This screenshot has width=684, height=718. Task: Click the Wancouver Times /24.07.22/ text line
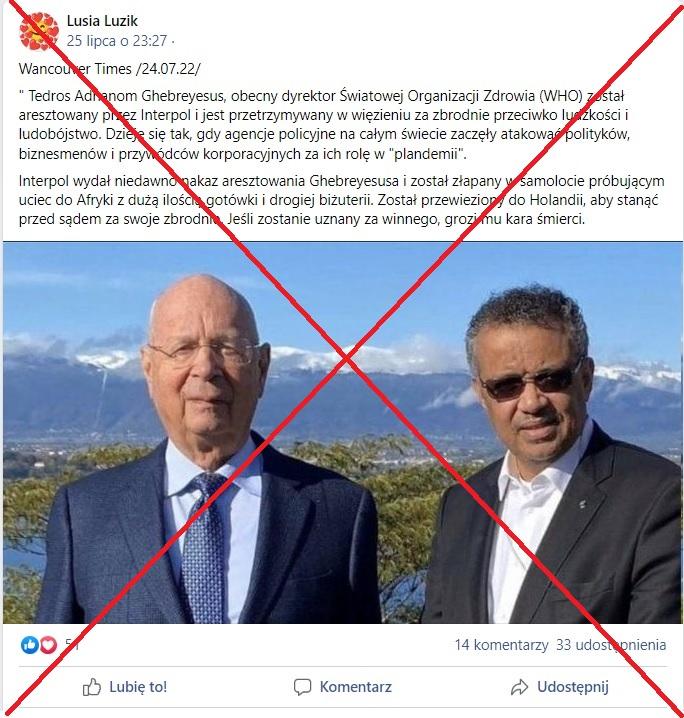109,69
